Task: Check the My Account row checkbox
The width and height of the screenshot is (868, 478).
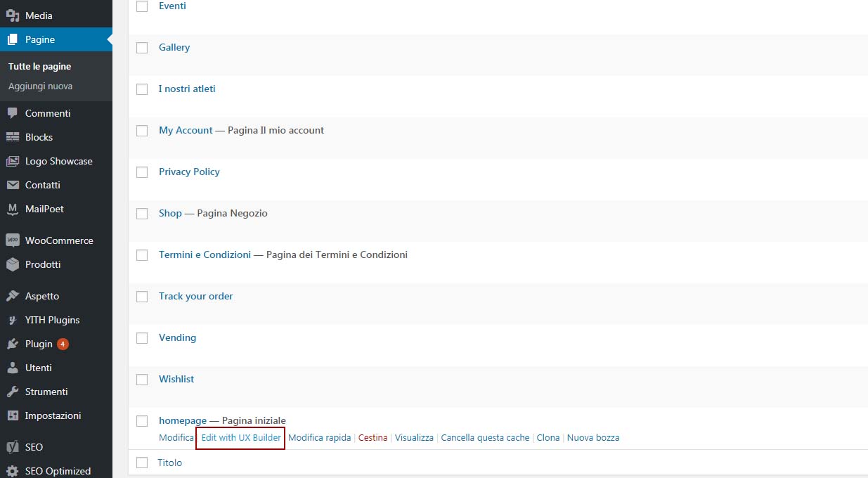Action: pos(142,131)
